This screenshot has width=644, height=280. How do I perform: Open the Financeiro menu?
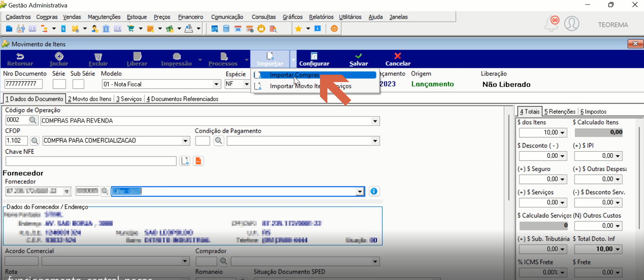[x=191, y=17]
